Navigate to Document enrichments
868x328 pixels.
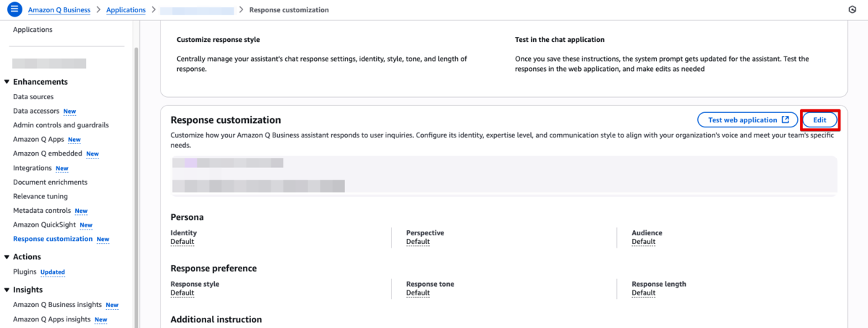[x=50, y=182]
